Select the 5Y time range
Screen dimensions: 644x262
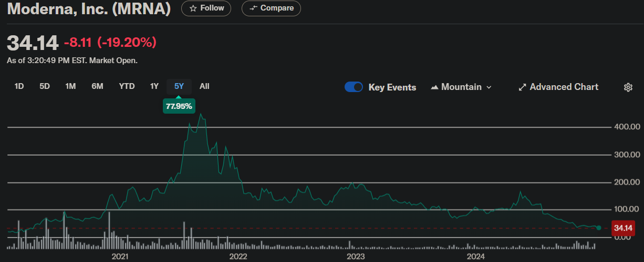coord(179,86)
